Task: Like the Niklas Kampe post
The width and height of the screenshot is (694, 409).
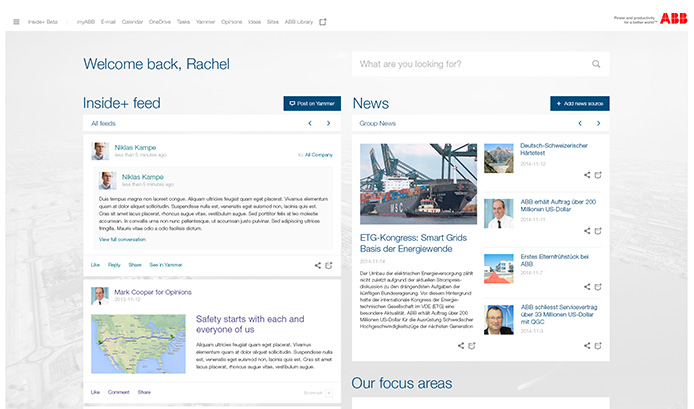Action: pos(95,265)
